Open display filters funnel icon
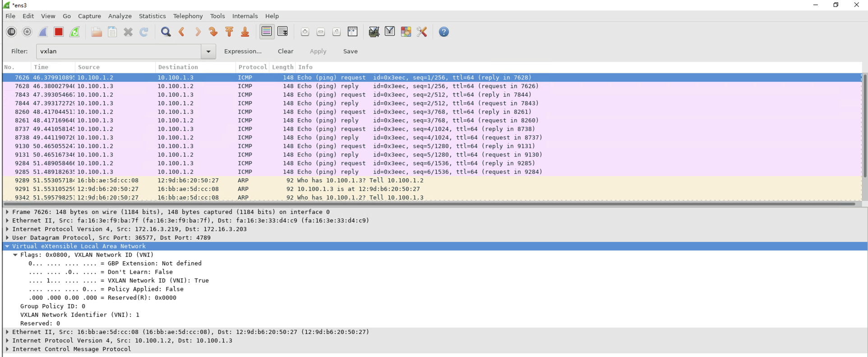The width and height of the screenshot is (868, 357). pyautogui.click(x=390, y=32)
